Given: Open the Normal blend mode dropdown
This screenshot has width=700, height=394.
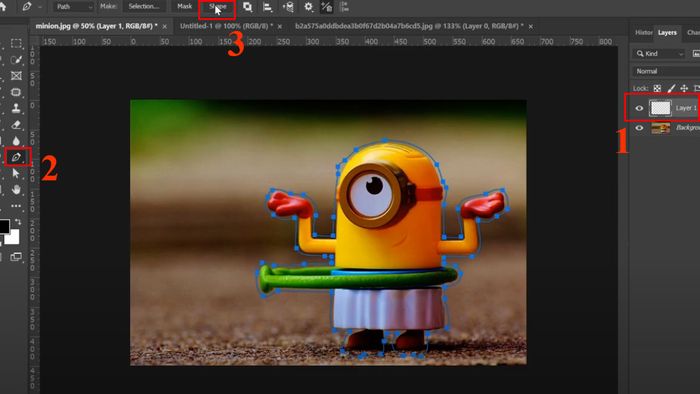Looking at the screenshot, I should [x=666, y=71].
